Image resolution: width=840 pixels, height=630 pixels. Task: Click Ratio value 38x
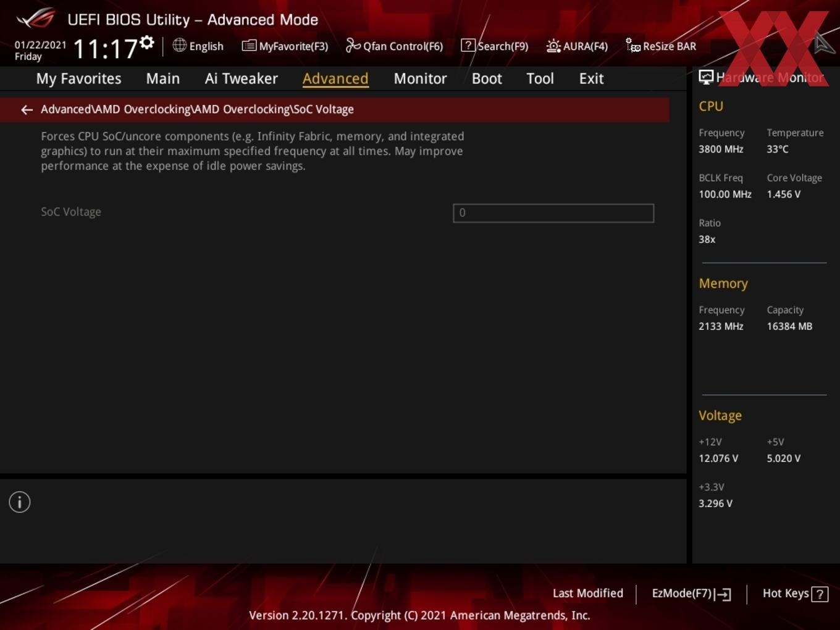point(707,240)
